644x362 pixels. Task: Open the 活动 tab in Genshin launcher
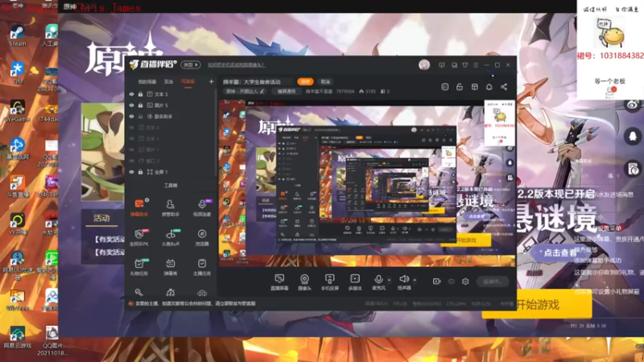(x=101, y=218)
